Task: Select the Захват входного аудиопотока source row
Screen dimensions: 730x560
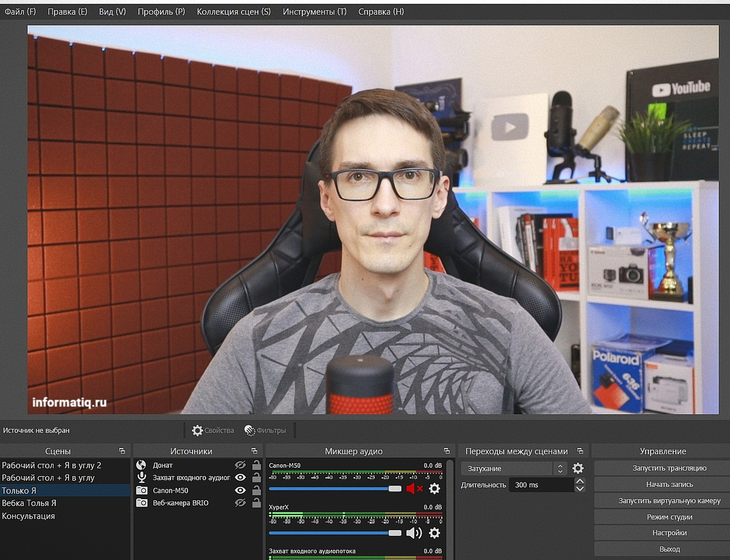Action: [198, 477]
